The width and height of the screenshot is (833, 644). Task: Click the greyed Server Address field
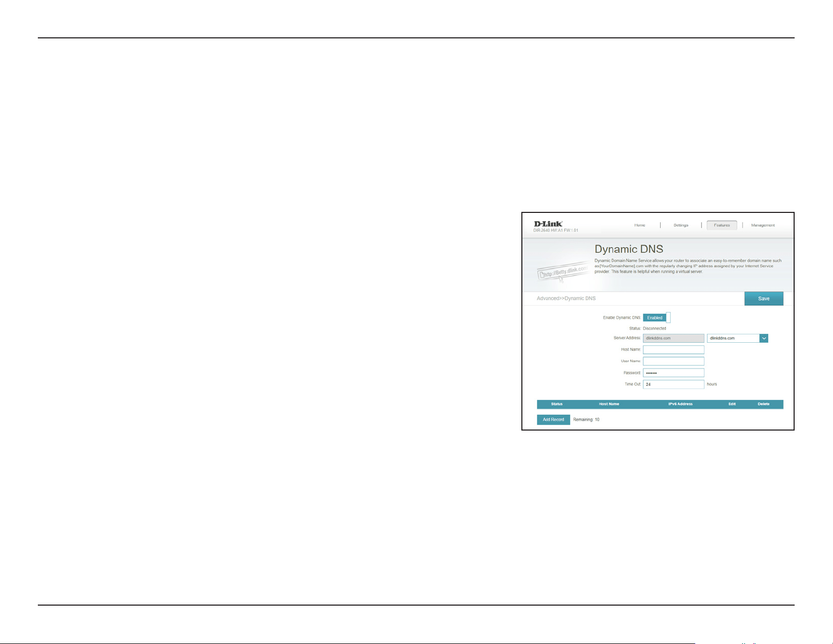click(673, 338)
